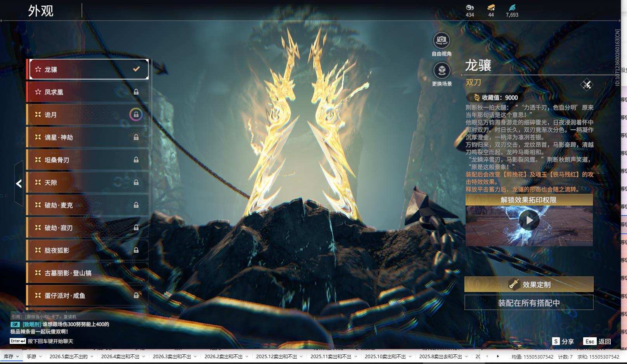Click the Esc 返回 back button
This screenshot has height=364, width=627.
point(597,341)
